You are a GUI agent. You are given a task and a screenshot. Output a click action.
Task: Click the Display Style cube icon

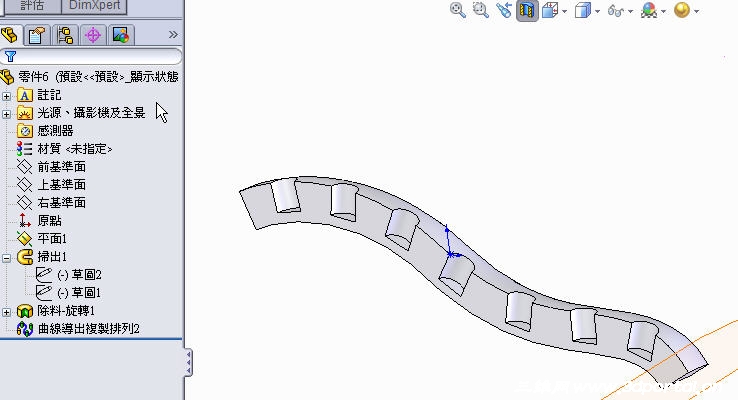coord(583,10)
